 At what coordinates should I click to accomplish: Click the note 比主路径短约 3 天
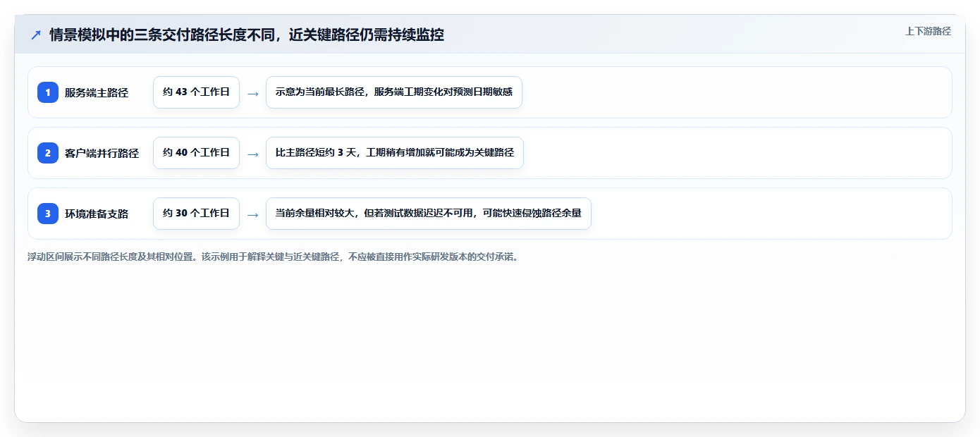pyautogui.click(x=395, y=153)
